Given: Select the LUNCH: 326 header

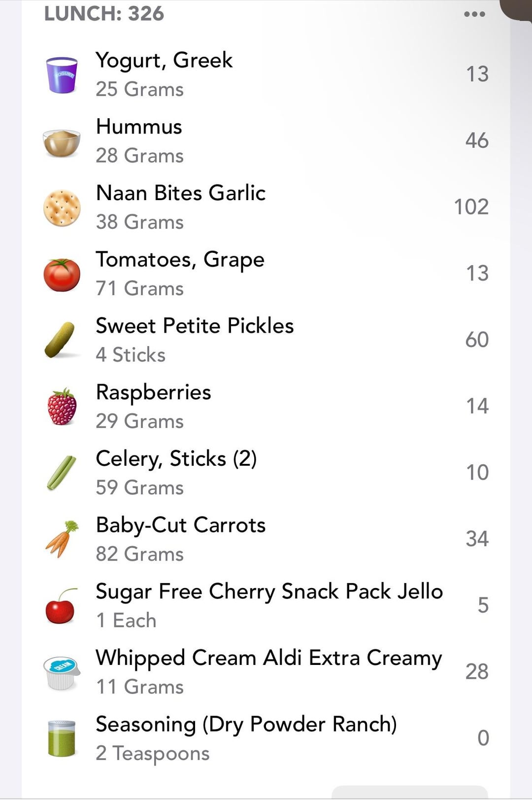Looking at the screenshot, I should (104, 14).
